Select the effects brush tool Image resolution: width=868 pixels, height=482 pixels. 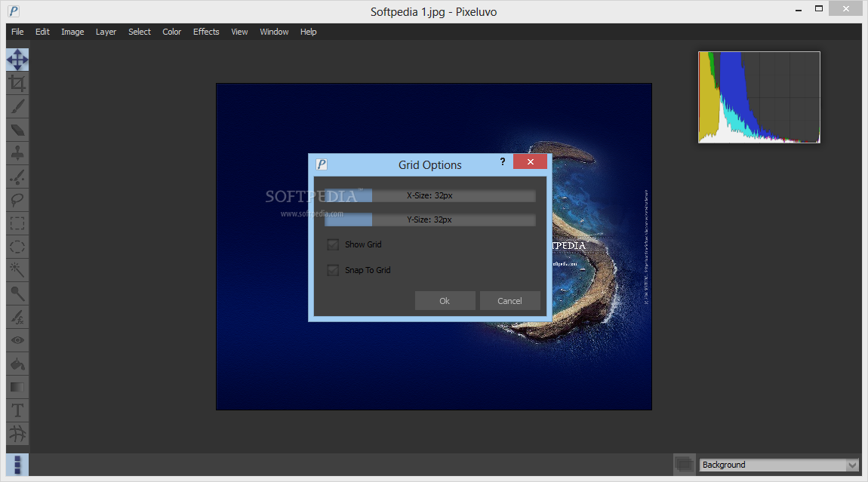(x=17, y=317)
